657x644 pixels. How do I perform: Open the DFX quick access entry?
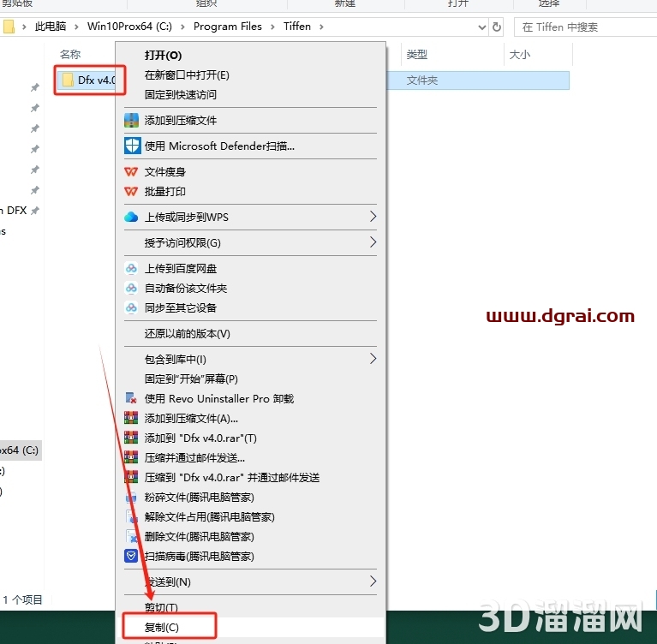[14, 211]
